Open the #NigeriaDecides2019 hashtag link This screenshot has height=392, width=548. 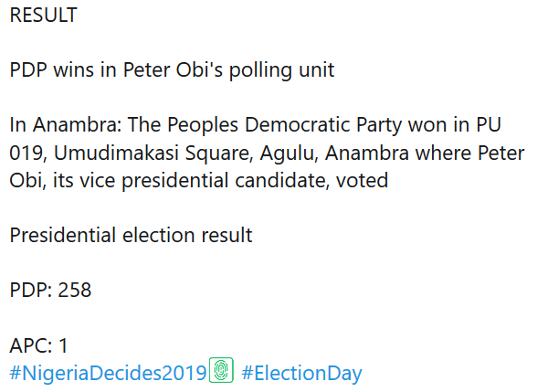pos(108,373)
